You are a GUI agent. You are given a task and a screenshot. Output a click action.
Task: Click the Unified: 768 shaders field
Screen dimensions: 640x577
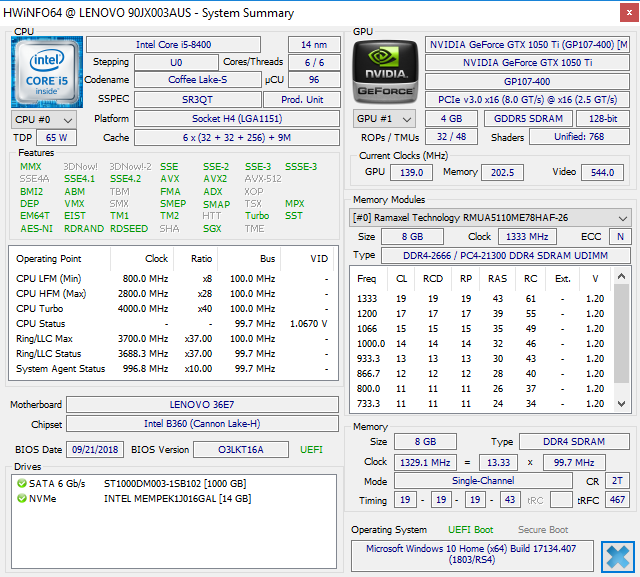click(x=579, y=137)
